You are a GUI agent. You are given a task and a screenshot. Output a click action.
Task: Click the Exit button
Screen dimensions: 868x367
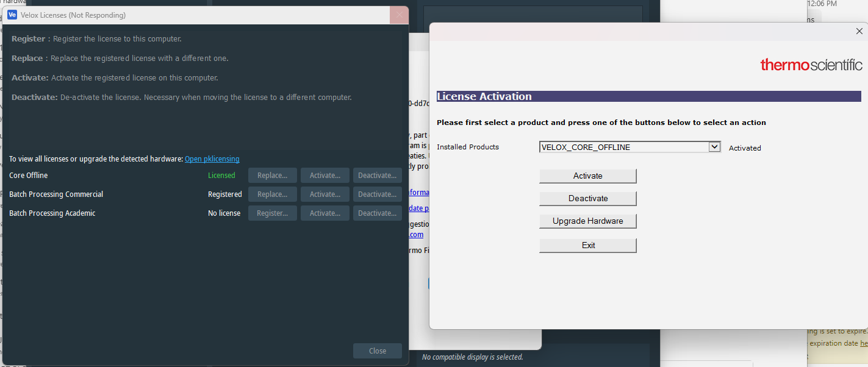click(588, 245)
